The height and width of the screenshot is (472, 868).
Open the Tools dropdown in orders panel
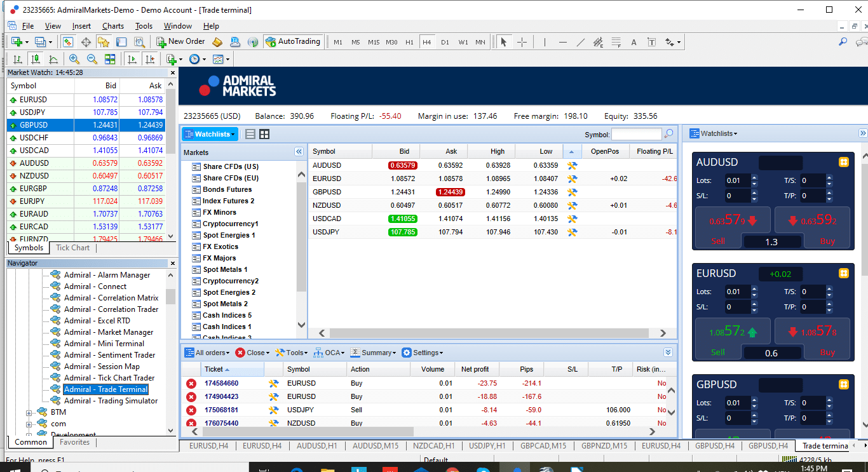(x=292, y=353)
